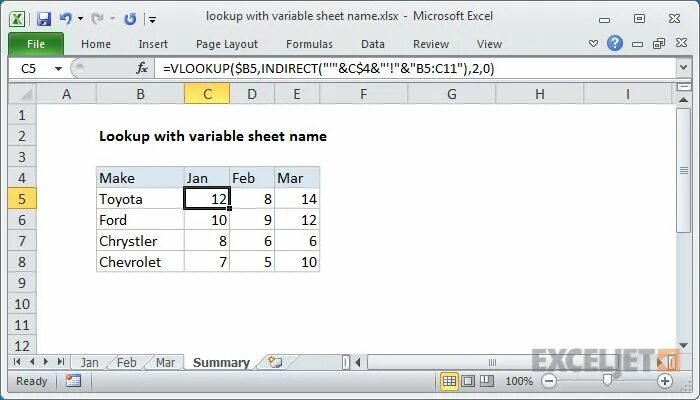Open the Review ribbon tab
Screen dimensions: 700x400
431,44
